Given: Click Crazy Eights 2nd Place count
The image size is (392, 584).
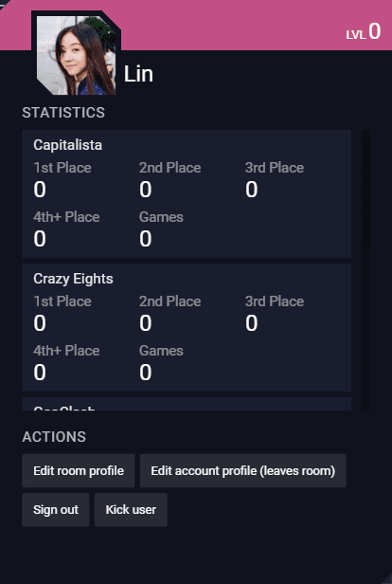Looking at the screenshot, I should (146, 323).
